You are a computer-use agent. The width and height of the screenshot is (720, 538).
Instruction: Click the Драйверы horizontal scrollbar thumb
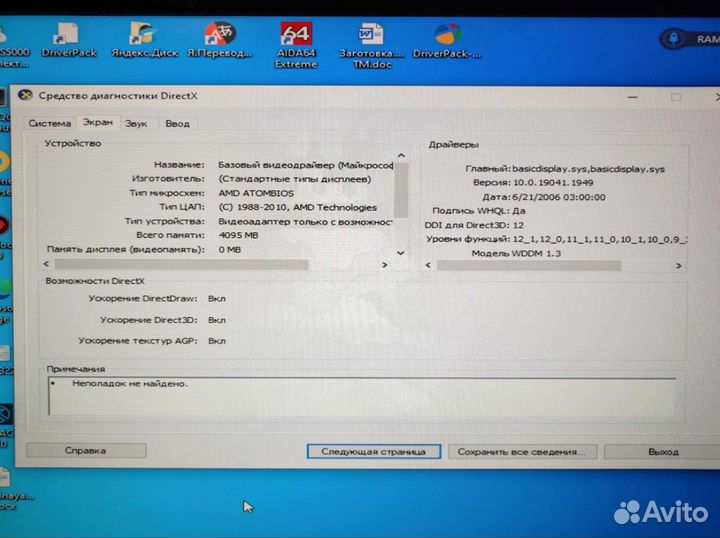(x=529, y=265)
